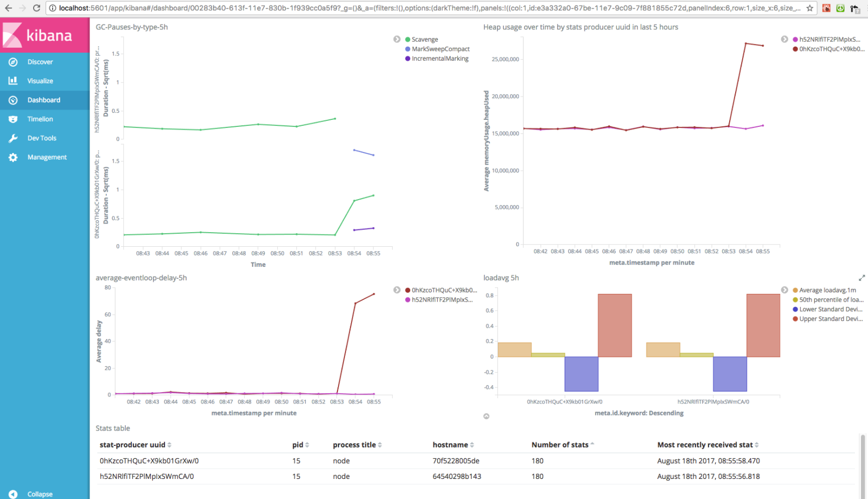Click the Kibana logo

coord(44,35)
